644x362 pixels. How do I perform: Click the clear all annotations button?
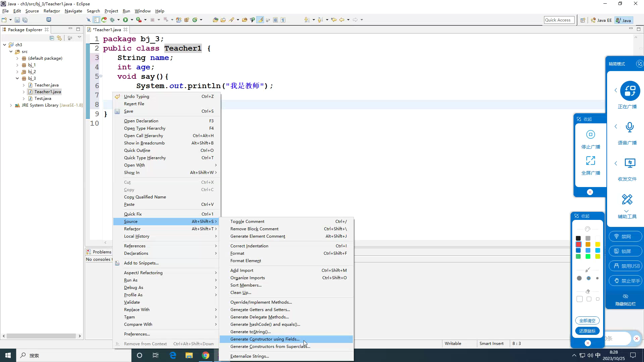click(587, 321)
